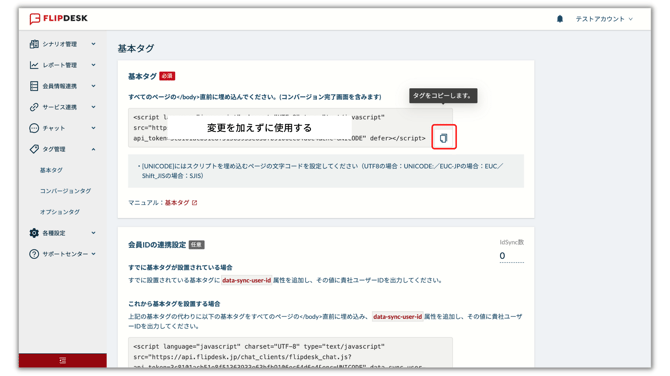Viewport: 670px width, 376px height.
Task: Copy the basic tag with the copy icon
Action: coord(444,137)
